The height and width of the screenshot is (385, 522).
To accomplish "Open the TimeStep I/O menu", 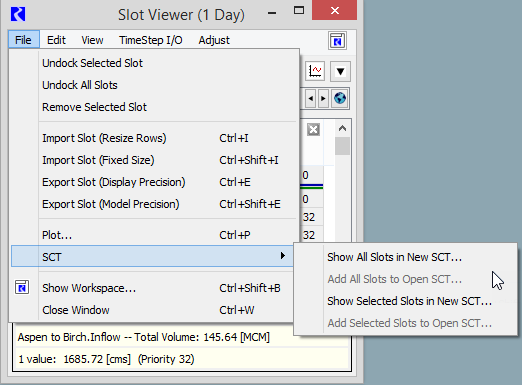I will click(151, 40).
